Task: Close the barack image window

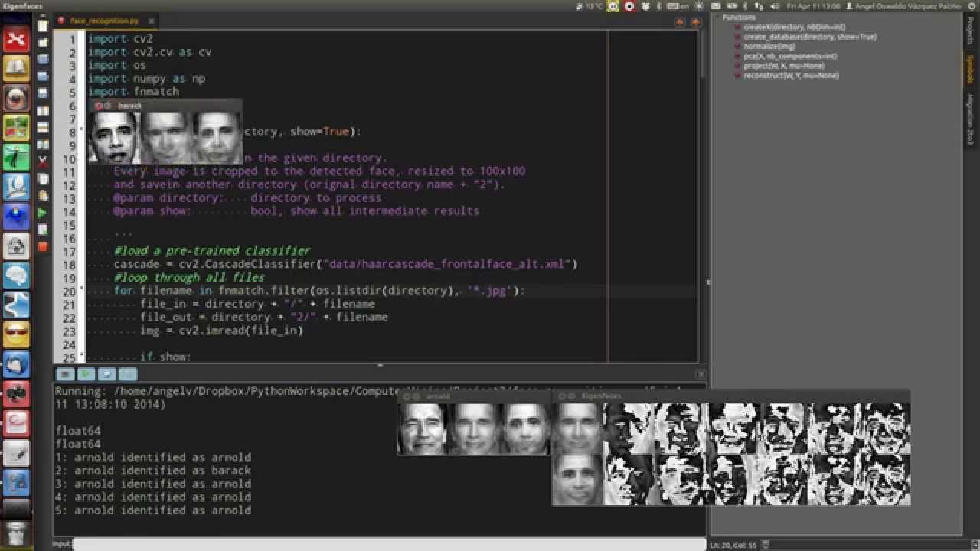Action: coord(98,106)
